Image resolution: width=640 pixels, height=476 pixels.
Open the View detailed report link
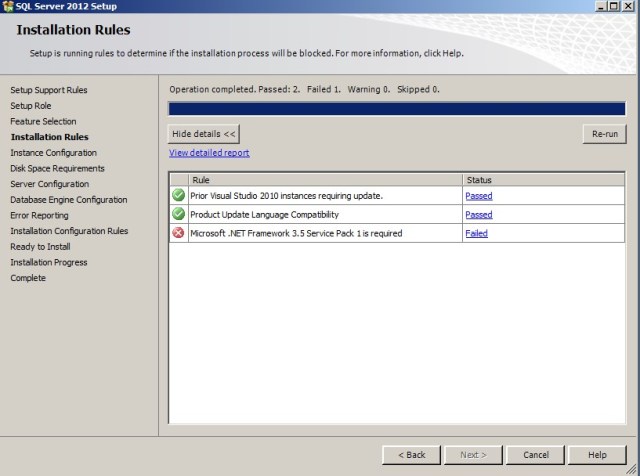pos(209,153)
